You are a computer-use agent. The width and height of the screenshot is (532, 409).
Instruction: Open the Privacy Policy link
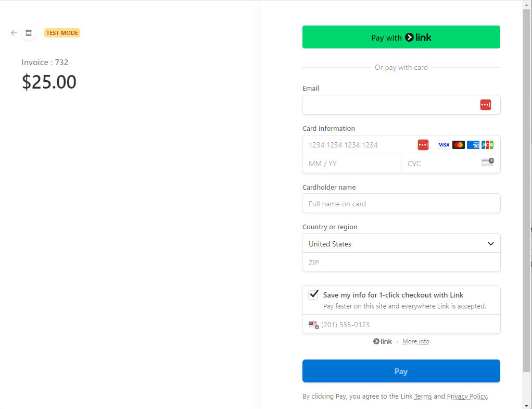466,396
